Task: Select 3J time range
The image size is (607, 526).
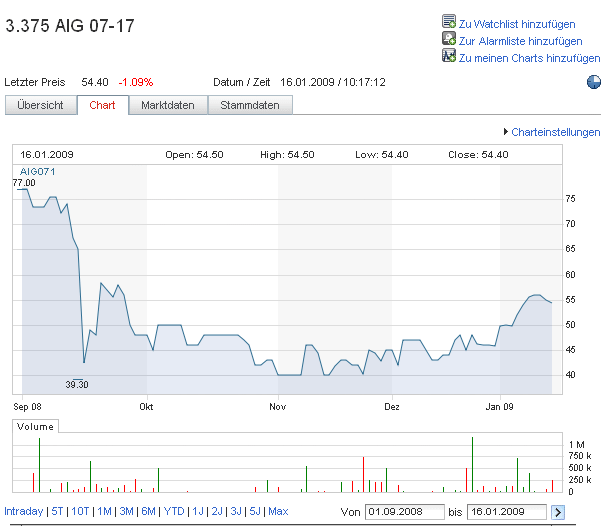Action: tap(236, 511)
